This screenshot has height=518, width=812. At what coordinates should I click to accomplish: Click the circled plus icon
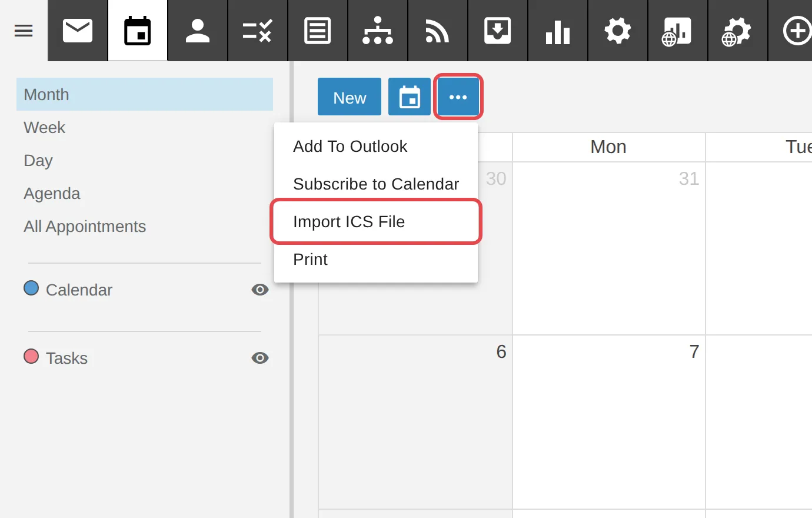pyautogui.click(x=797, y=31)
